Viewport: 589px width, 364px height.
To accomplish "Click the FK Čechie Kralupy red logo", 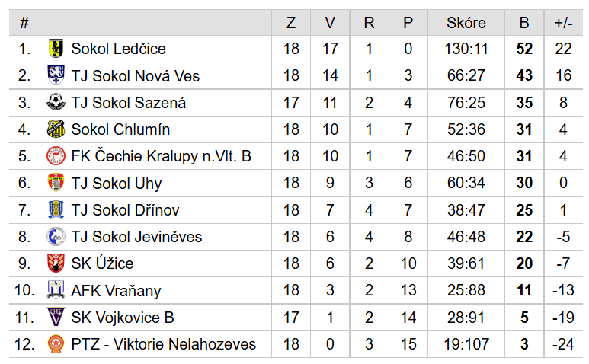I will click(x=56, y=156).
